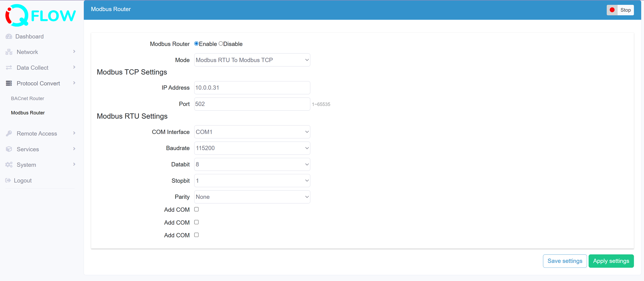Click the Services cube icon
The image size is (644, 281).
coord(9,149)
